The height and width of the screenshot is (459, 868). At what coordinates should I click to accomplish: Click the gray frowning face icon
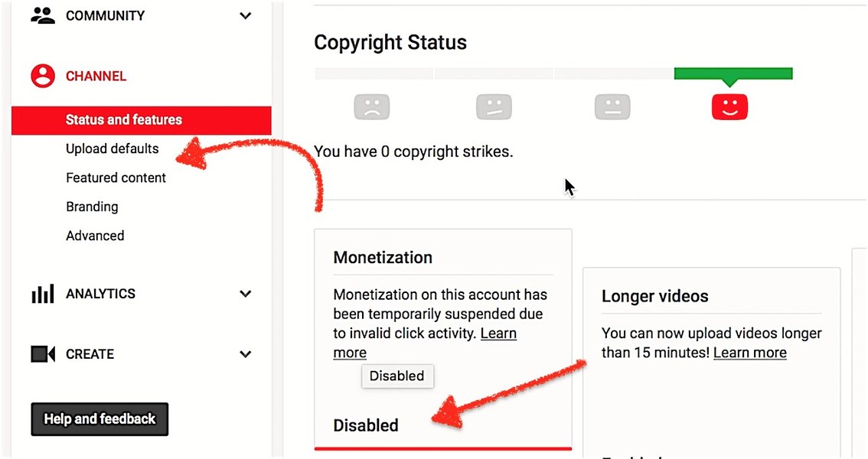(372, 107)
